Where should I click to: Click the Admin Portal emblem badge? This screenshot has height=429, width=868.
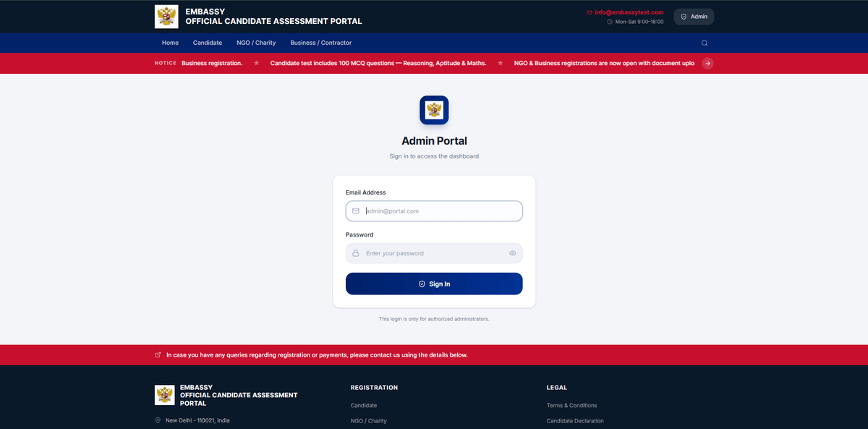434,110
